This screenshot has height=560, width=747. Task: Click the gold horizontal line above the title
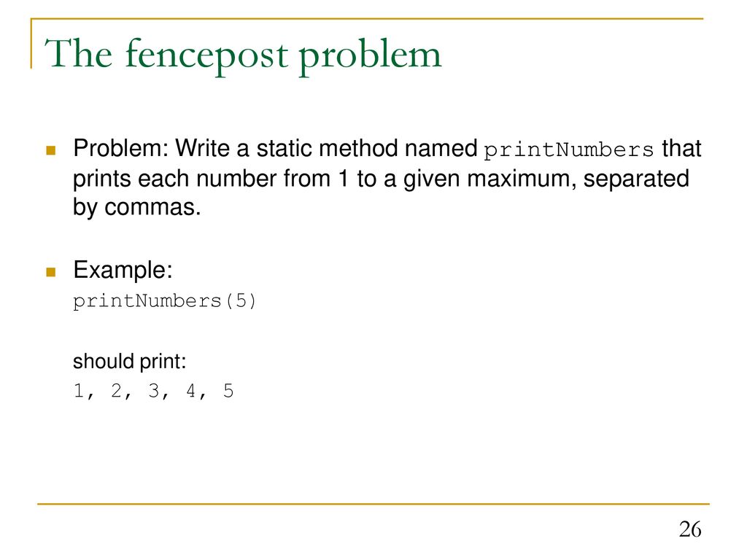coord(367,18)
